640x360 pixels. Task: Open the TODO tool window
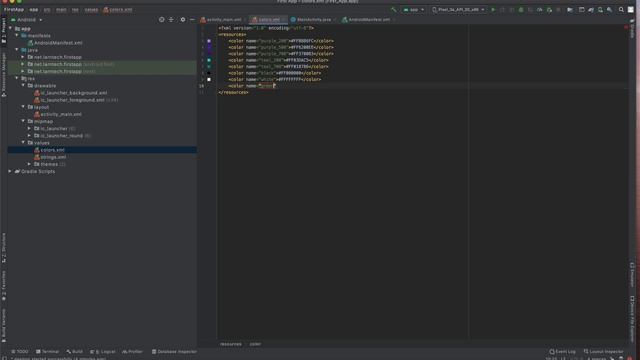tap(20, 351)
